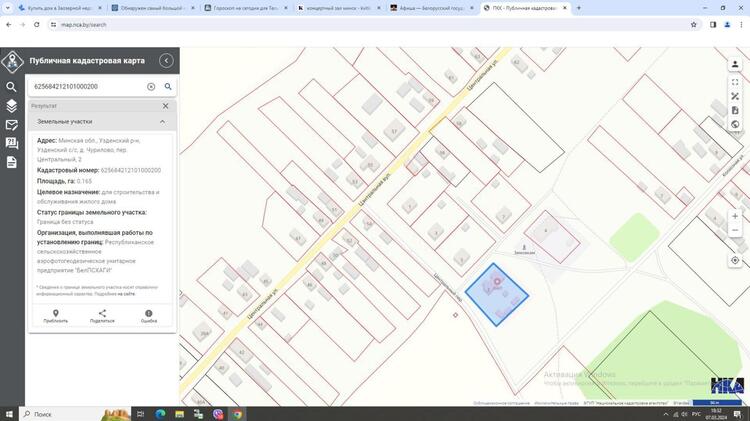Collapse the Земельные участки section

pos(162,122)
